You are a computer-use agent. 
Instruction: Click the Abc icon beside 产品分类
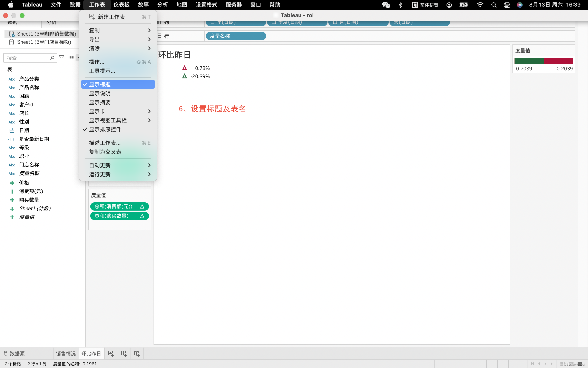coord(12,79)
